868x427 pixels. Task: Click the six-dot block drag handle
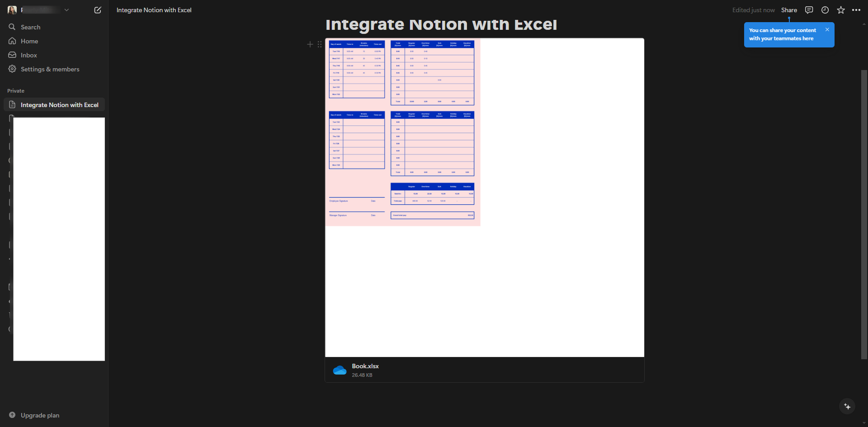(x=320, y=44)
